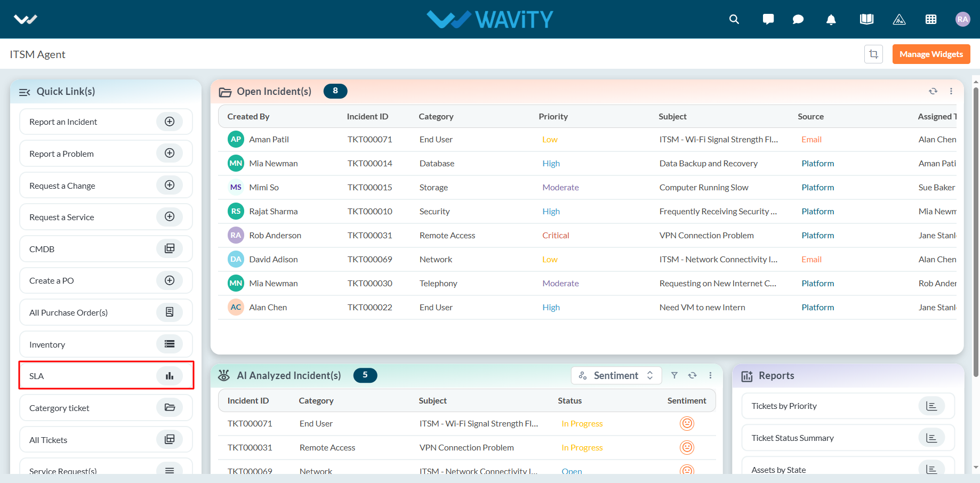
Task: Refresh the AI Analyzed Incident(s) widget
Action: [693, 375]
